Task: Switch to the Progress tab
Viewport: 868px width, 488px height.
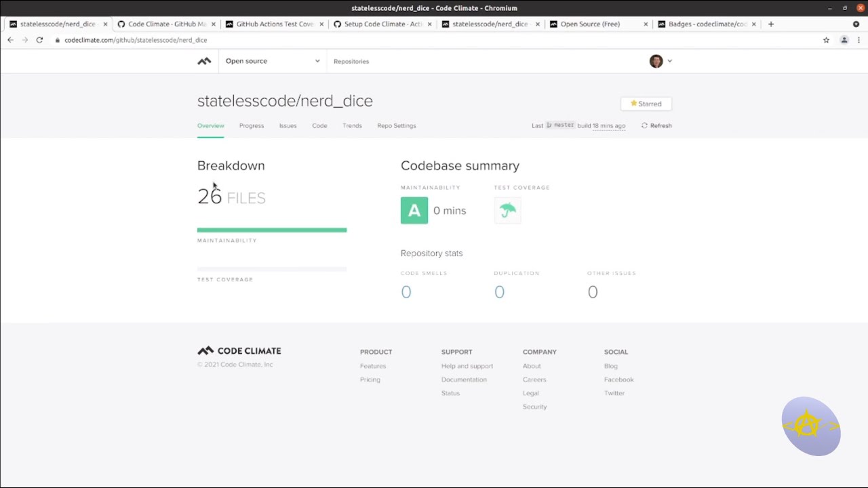Action: click(x=252, y=125)
